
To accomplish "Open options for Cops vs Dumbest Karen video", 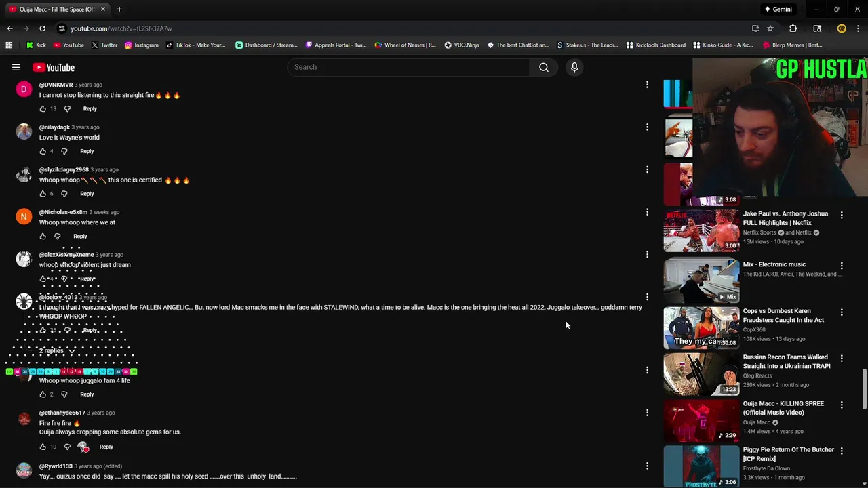I will (x=842, y=312).
